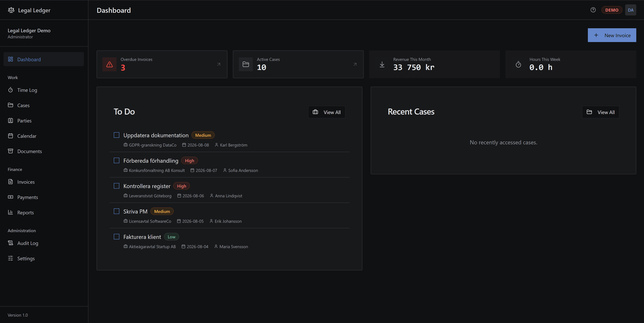Click the DA user avatar
Image resolution: width=644 pixels, height=323 pixels.
630,10
